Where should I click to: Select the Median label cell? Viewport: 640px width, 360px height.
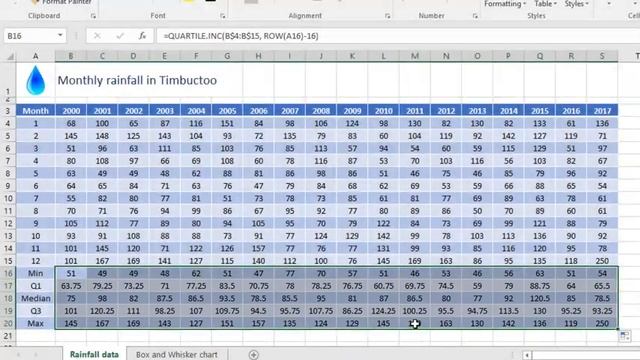tap(36, 298)
